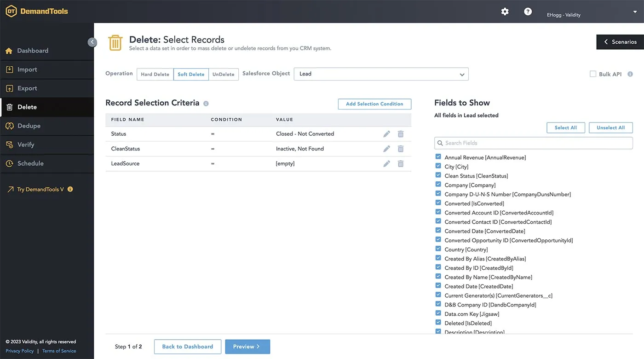This screenshot has width=644, height=359.
Task: Open the Salesforce Object Lead dropdown
Action: pos(381,74)
